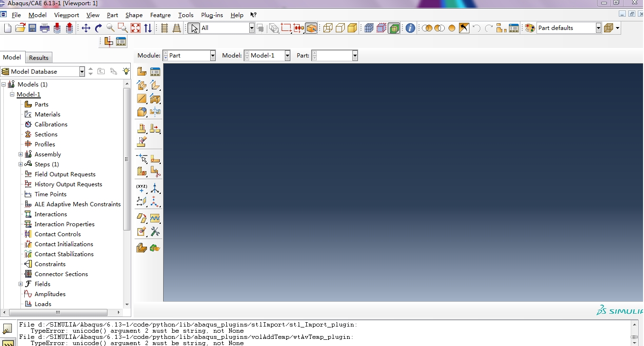Click the Print viewport icon
Image resolution: width=644 pixels, height=346 pixels.
[45, 28]
